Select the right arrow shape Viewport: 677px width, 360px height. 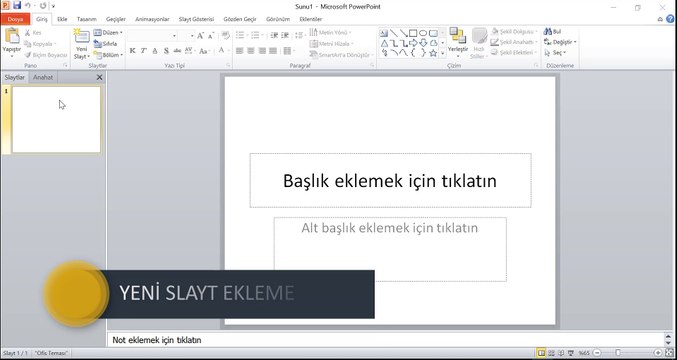(413, 43)
